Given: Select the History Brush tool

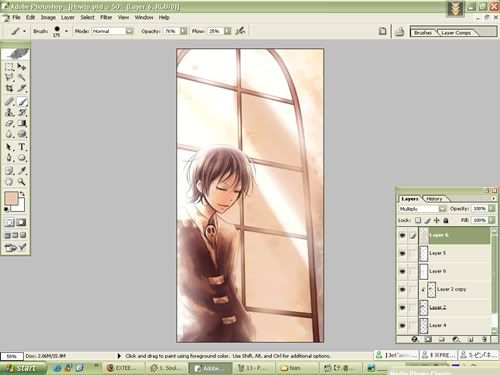Looking at the screenshot, I should [x=22, y=112].
